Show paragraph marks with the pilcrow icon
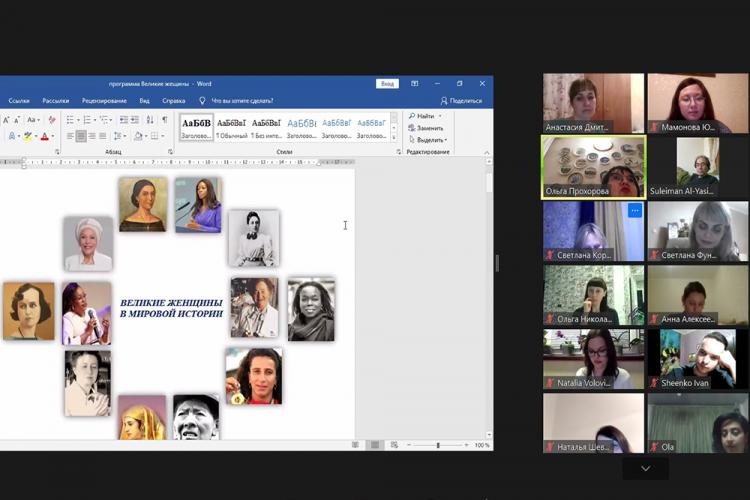Image resolution: width=750 pixels, height=500 pixels. click(165, 120)
